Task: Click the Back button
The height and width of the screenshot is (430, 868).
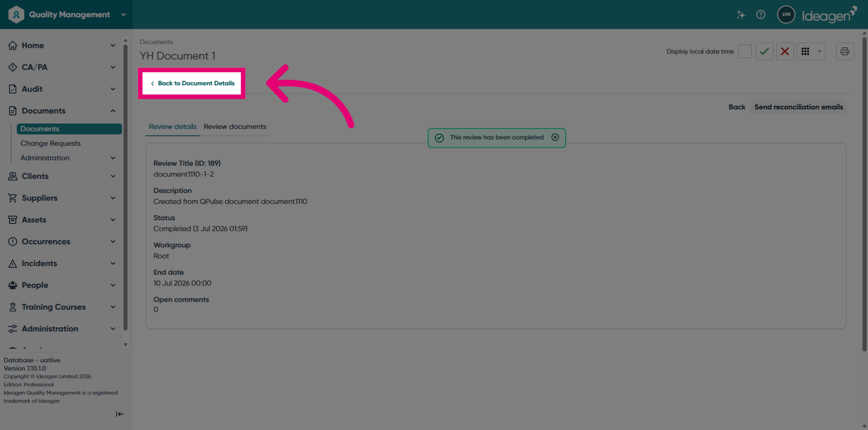Action: pyautogui.click(x=736, y=107)
